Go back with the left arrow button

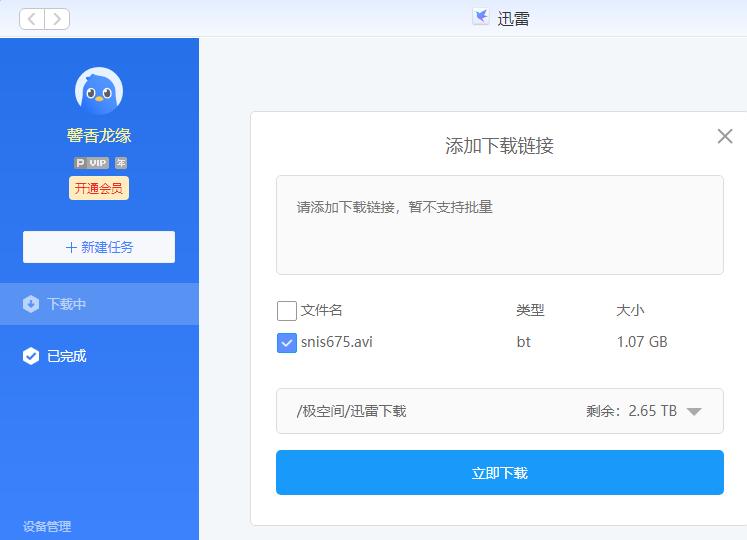32,19
